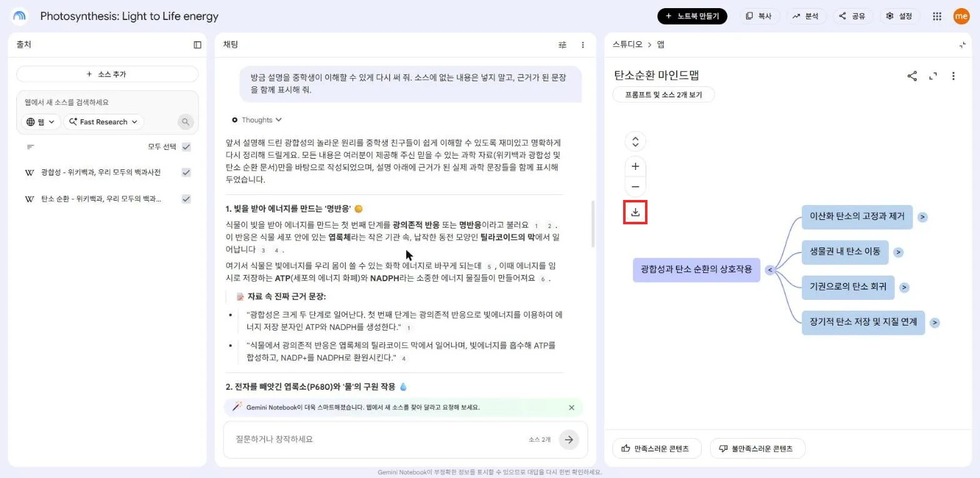Uncheck the 광합성 위키백과 source
This screenshot has height=478, width=980.
(186, 172)
